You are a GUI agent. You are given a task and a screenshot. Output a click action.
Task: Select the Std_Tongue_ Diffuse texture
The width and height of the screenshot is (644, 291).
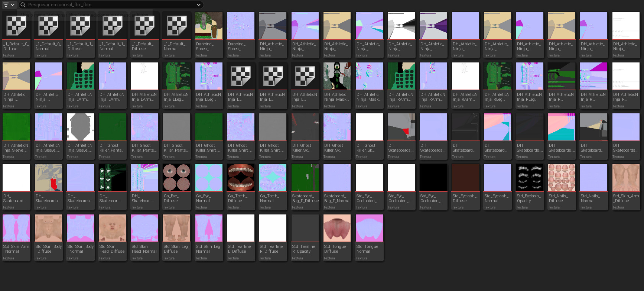(x=337, y=237)
